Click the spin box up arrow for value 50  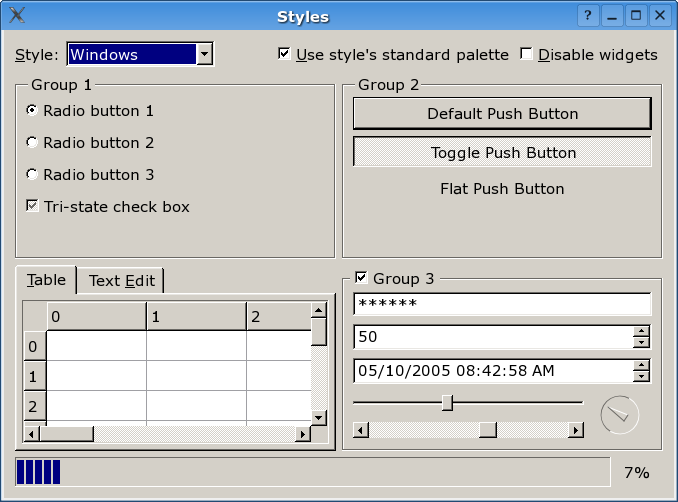click(x=642, y=332)
